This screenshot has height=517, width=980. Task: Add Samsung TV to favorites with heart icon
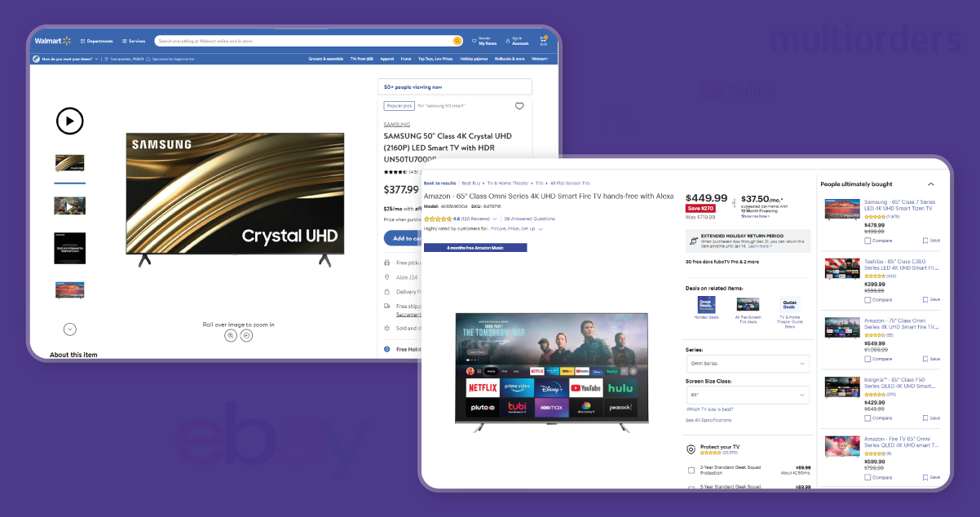click(x=519, y=106)
